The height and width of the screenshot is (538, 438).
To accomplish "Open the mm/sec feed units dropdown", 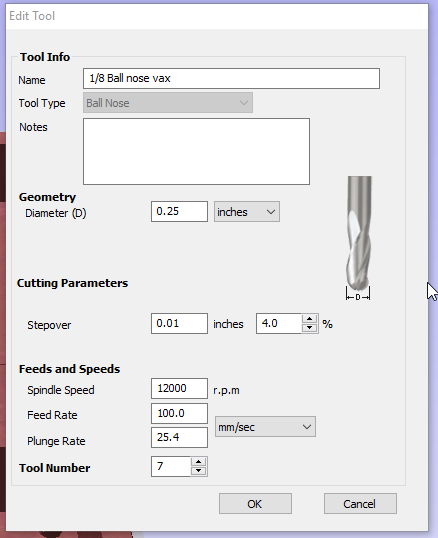I will 265,427.
